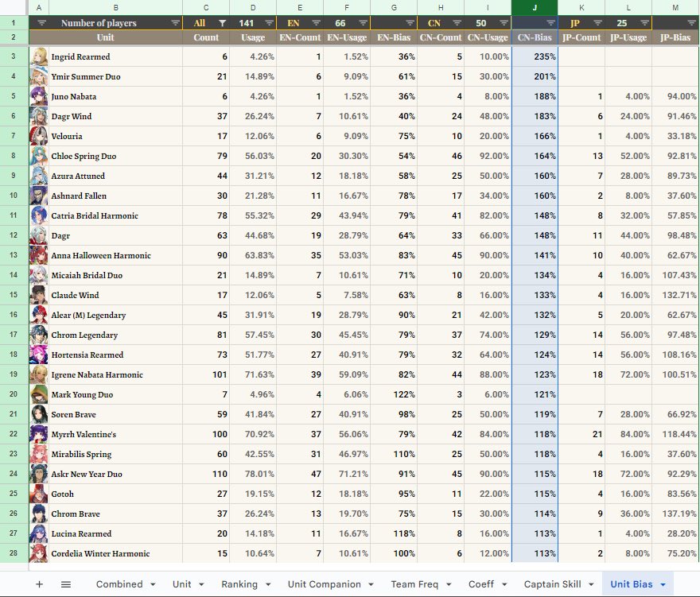The width and height of the screenshot is (700, 597).
Task: Open active filter funnel in All column
Action: coord(222,23)
